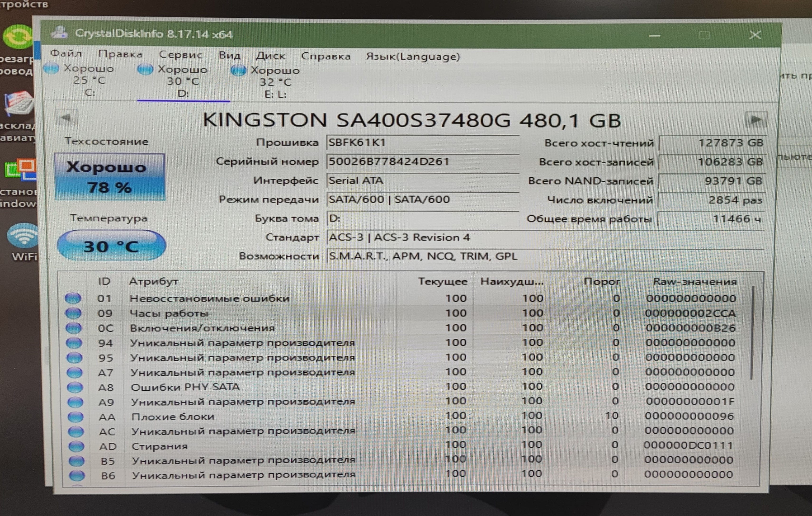Viewport: 812px width, 516px height.
Task: Click status icon of attribute 95
Action: [x=74, y=357]
